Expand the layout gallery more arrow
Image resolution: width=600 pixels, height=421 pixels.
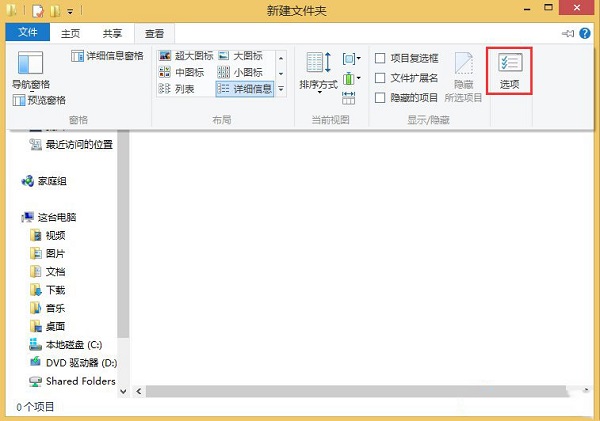point(281,89)
